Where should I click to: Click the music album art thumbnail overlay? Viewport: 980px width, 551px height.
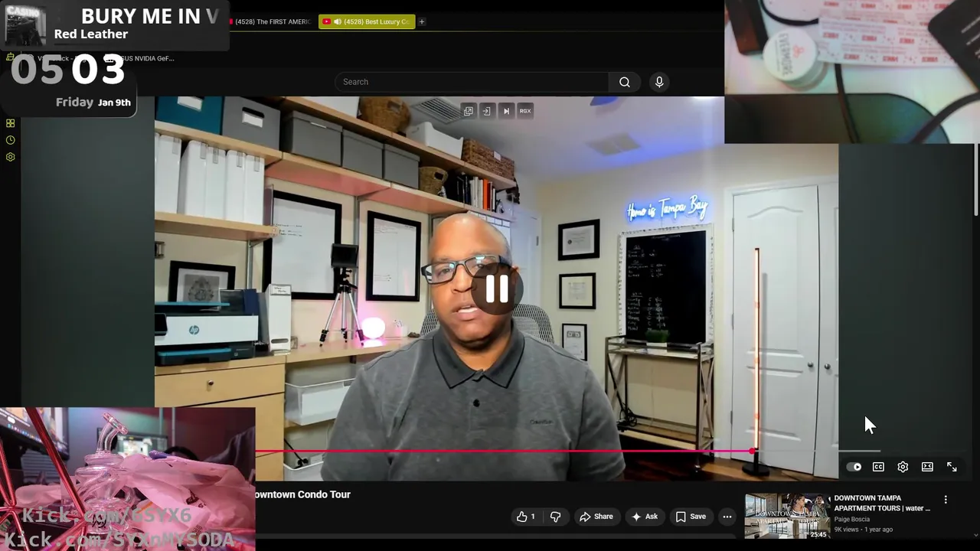(25, 24)
